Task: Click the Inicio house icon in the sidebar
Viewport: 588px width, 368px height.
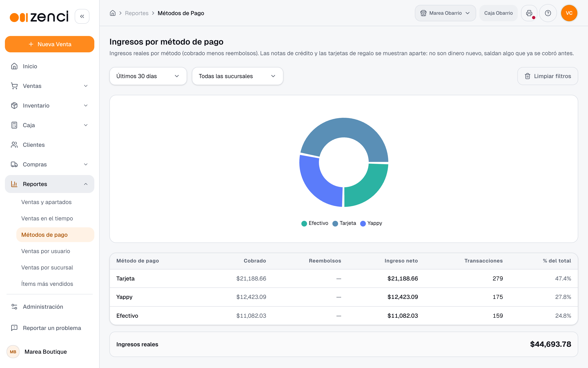Action: (x=14, y=66)
